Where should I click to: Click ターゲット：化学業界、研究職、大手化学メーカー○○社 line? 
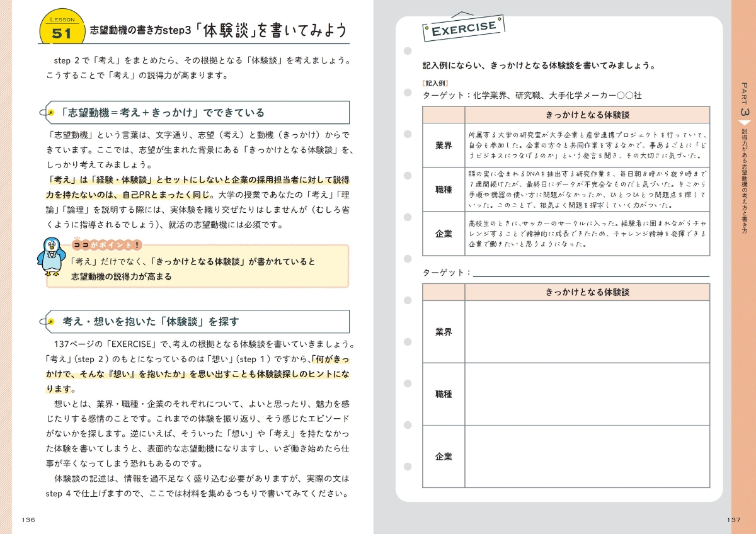pyautogui.click(x=532, y=96)
